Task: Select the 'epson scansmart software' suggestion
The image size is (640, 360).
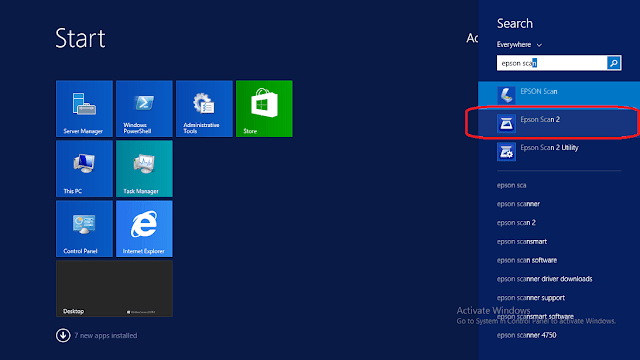Action: click(x=535, y=317)
